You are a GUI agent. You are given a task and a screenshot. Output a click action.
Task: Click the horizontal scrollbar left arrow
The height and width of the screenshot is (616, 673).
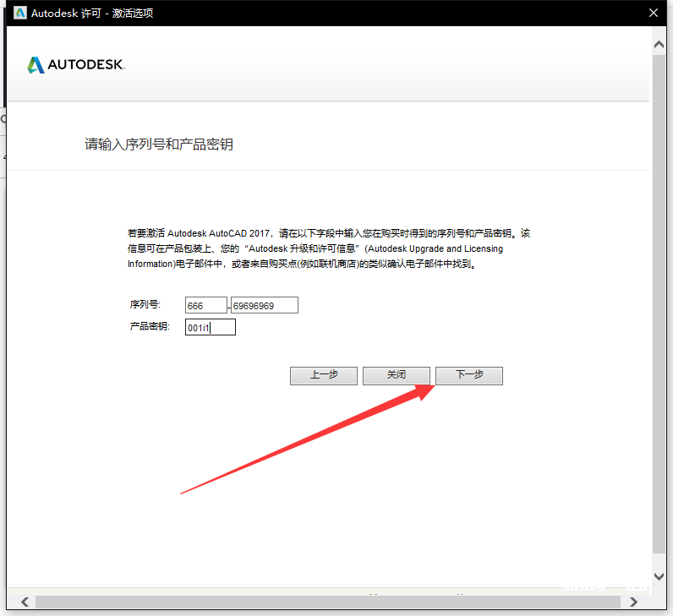point(24,602)
